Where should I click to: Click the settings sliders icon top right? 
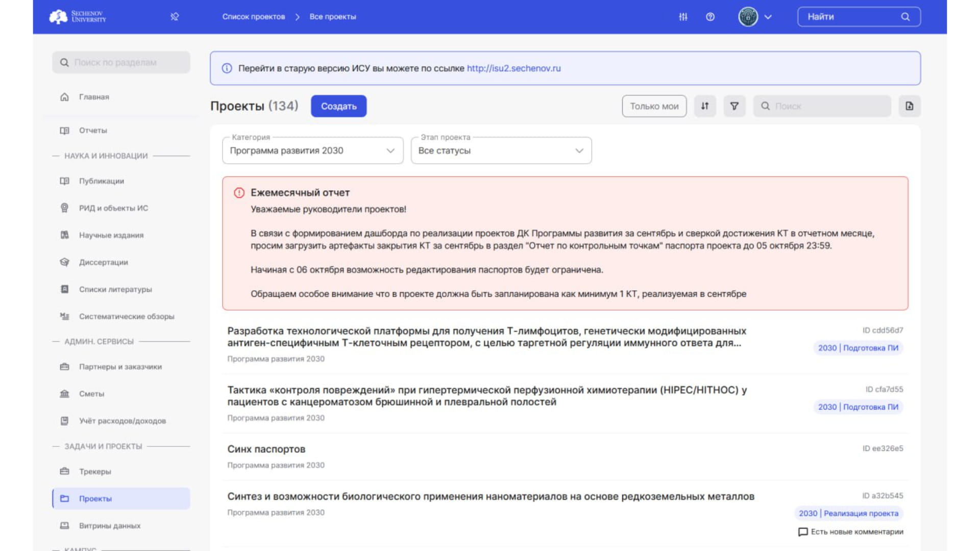click(x=683, y=17)
